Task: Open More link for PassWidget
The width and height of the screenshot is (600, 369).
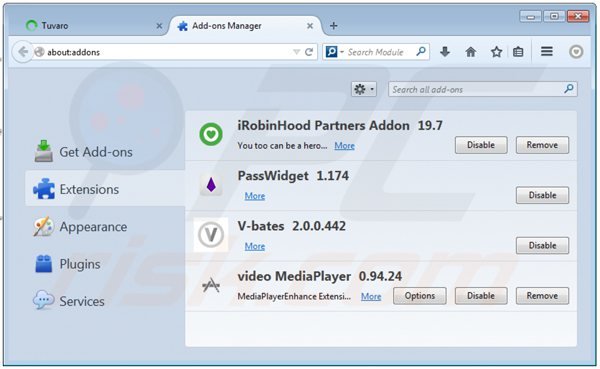Action: (x=255, y=196)
